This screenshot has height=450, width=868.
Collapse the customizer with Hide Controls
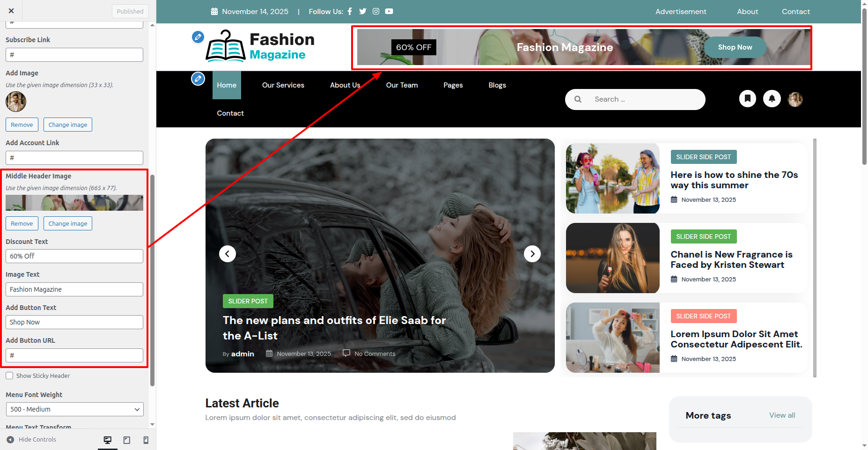click(x=31, y=440)
